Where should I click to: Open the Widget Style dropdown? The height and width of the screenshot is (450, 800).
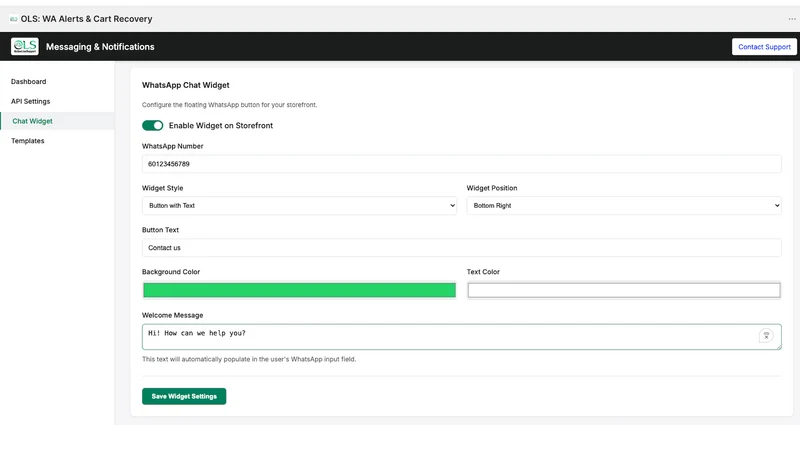click(299, 206)
